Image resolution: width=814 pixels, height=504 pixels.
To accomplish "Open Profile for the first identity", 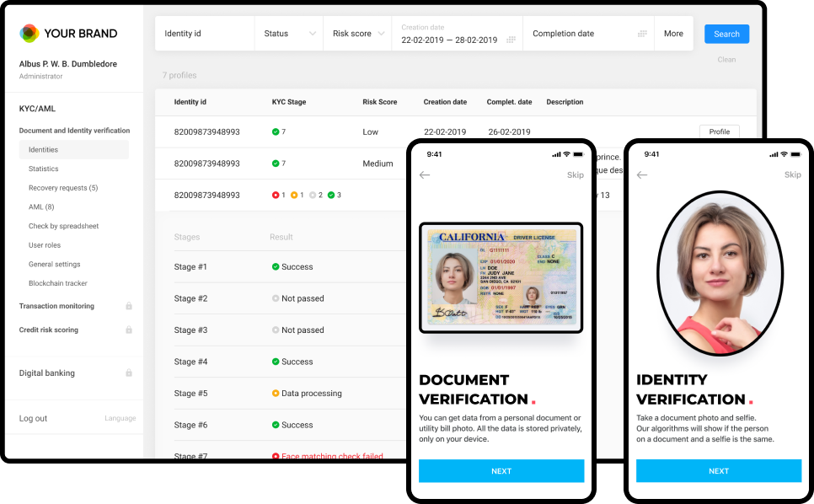I will (x=720, y=131).
